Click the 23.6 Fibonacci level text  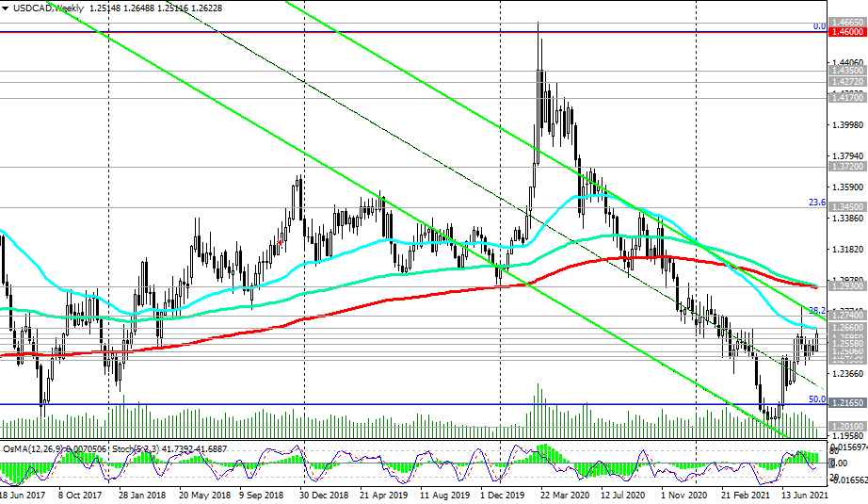click(817, 203)
